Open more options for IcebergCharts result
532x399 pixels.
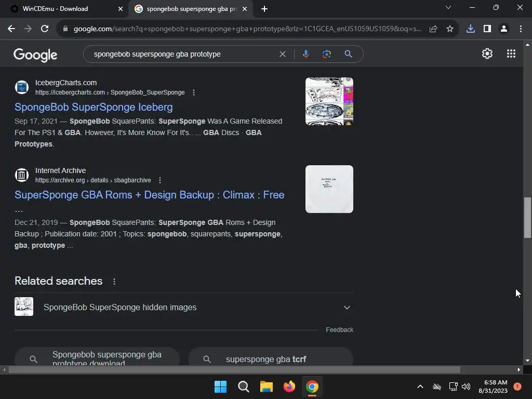click(194, 92)
